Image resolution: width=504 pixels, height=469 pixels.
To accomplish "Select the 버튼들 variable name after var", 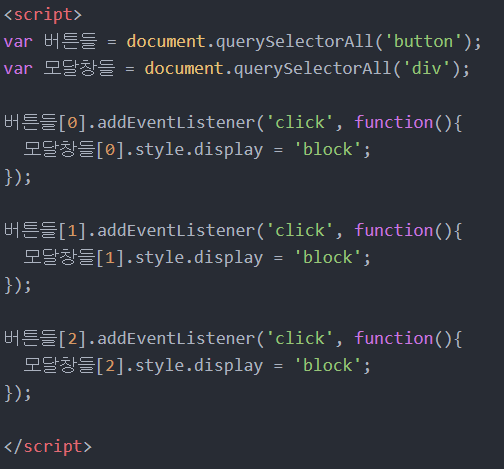I will (71, 42).
